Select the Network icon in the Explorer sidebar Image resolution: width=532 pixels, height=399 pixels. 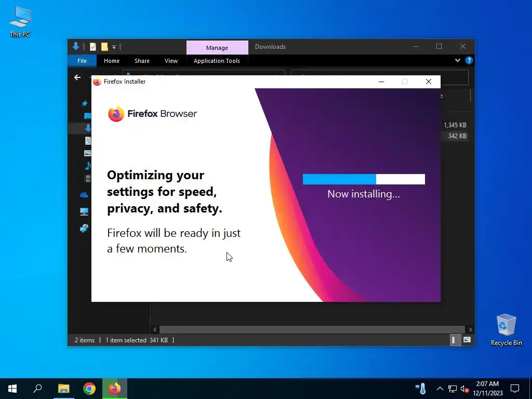click(84, 228)
